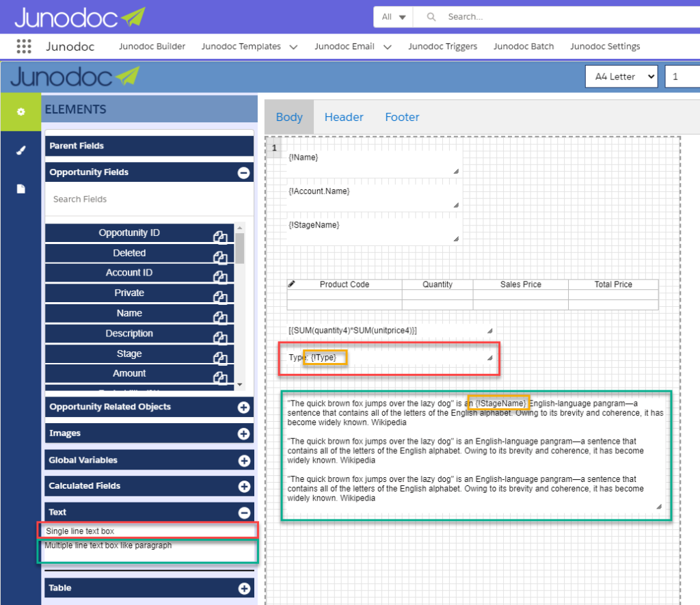Expand the Opportunity Related Objects section
Image resolution: width=700 pixels, height=605 pixels.
click(x=244, y=407)
